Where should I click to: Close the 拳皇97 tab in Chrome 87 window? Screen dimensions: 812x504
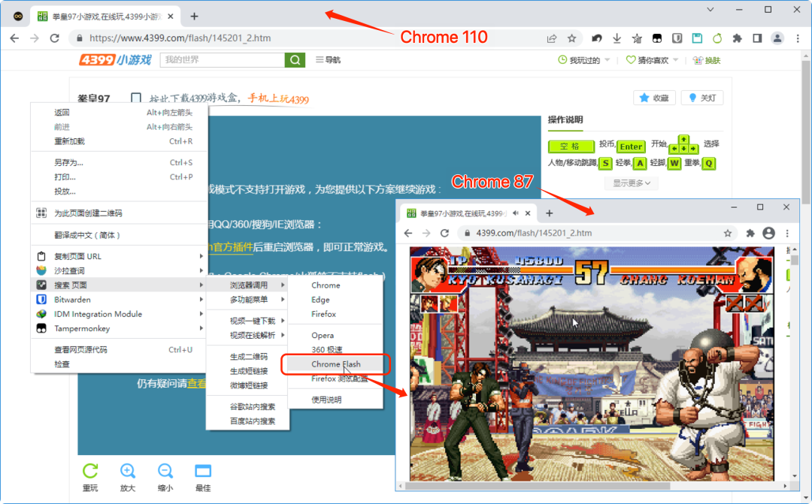528,213
